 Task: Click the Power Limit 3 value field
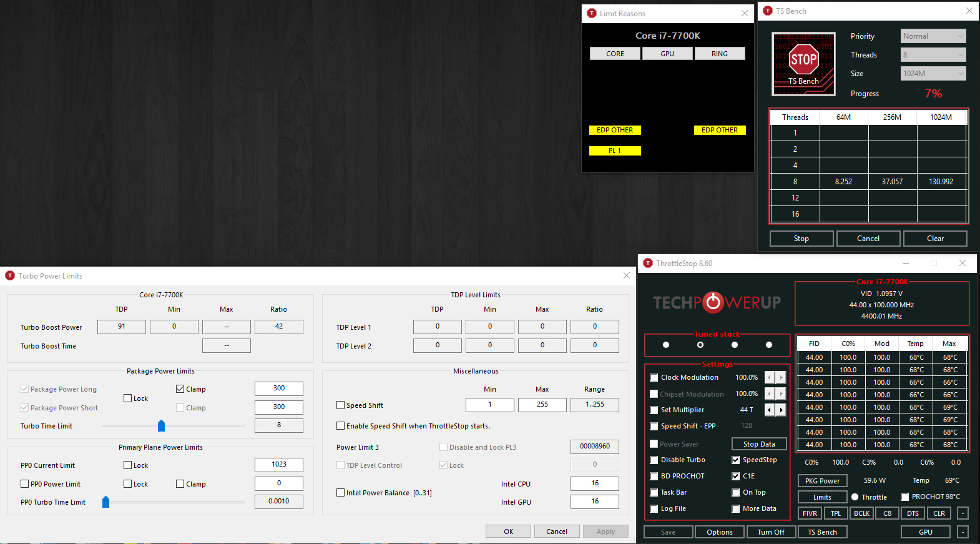(x=595, y=447)
